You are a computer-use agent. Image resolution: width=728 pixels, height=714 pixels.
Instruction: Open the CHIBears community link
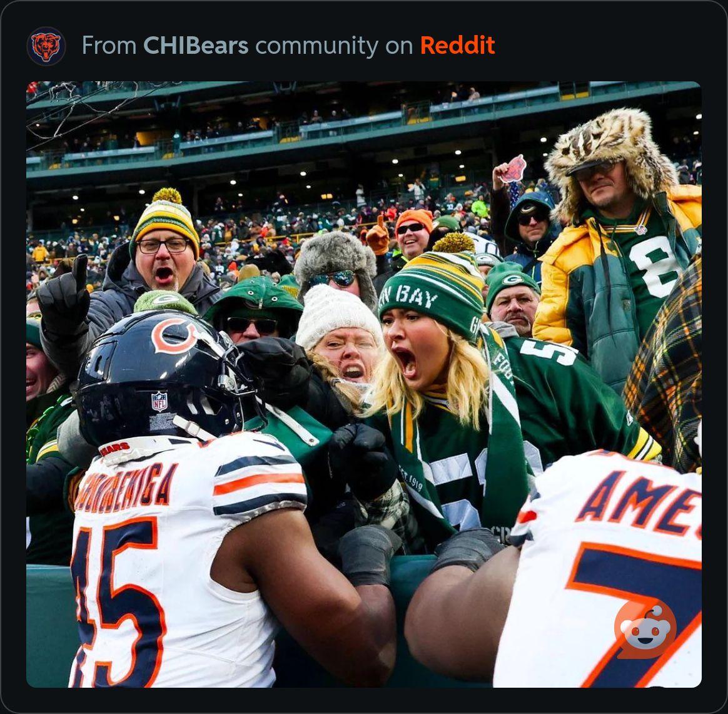[x=196, y=46]
